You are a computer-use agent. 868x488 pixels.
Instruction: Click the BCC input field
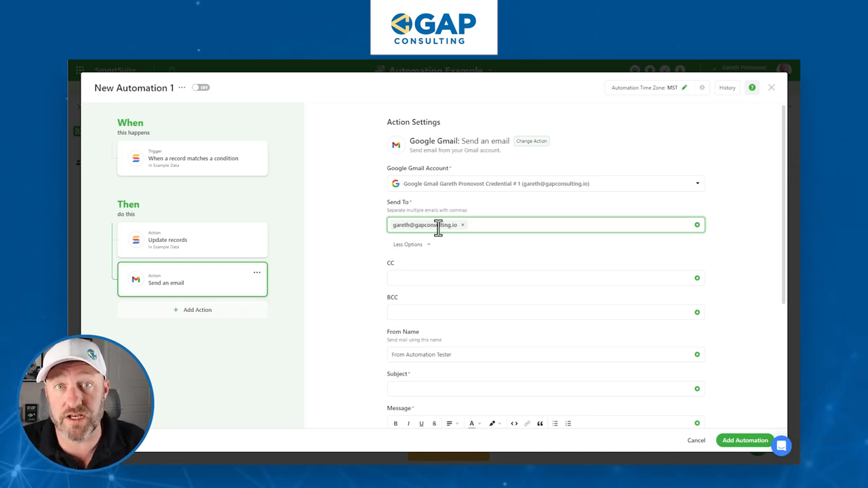546,312
